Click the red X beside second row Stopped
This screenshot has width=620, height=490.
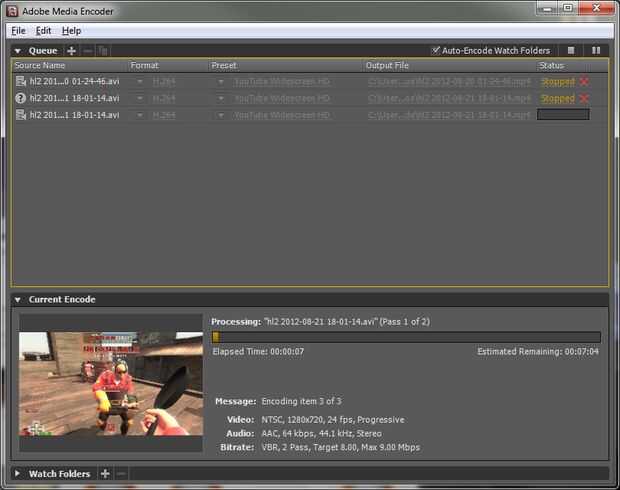tap(584, 98)
